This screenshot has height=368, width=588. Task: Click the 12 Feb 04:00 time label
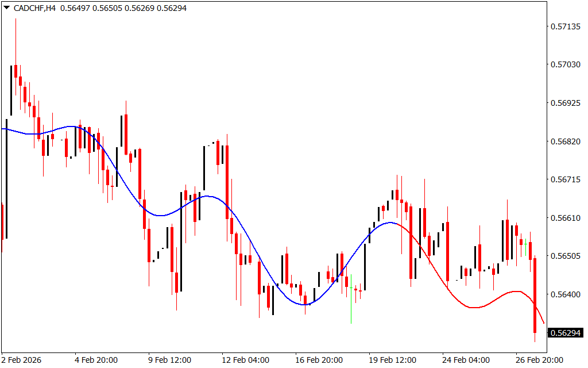[245, 360]
